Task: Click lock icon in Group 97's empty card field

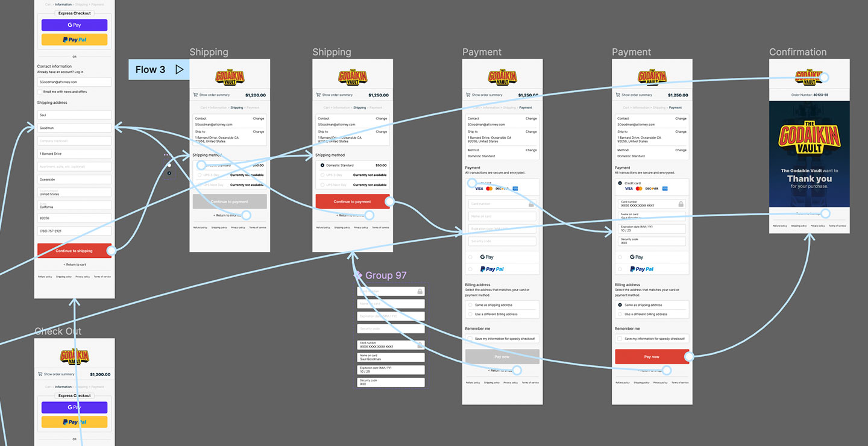Action: (x=420, y=292)
